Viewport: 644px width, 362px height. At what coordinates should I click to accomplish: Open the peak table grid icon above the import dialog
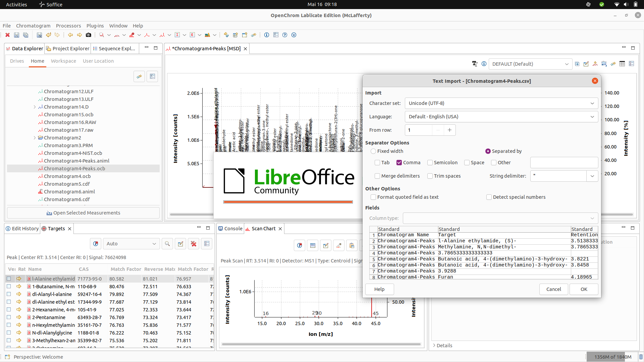click(622, 64)
